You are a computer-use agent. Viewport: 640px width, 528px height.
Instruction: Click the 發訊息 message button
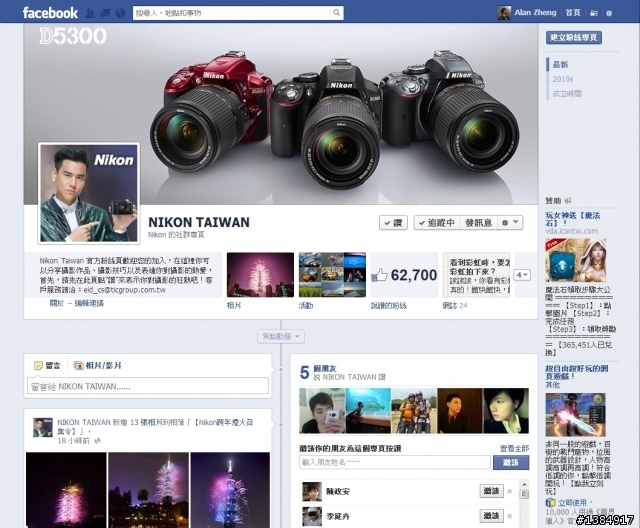[x=478, y=223]
